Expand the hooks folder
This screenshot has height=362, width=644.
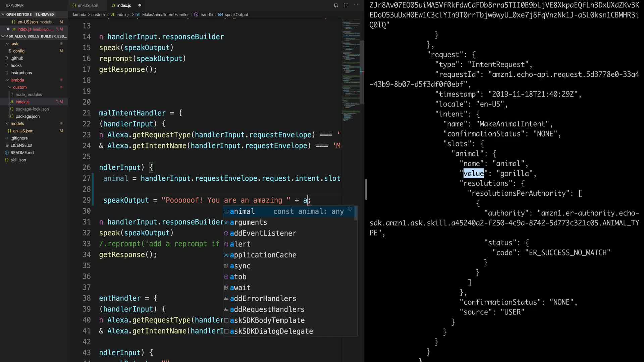(7, 66)
